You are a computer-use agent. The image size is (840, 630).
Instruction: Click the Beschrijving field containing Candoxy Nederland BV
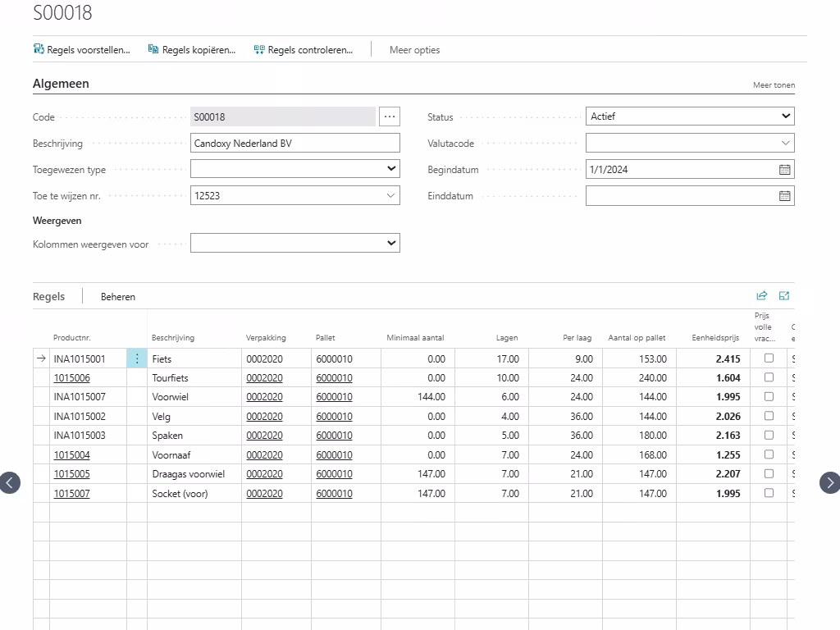click(295, 144)
